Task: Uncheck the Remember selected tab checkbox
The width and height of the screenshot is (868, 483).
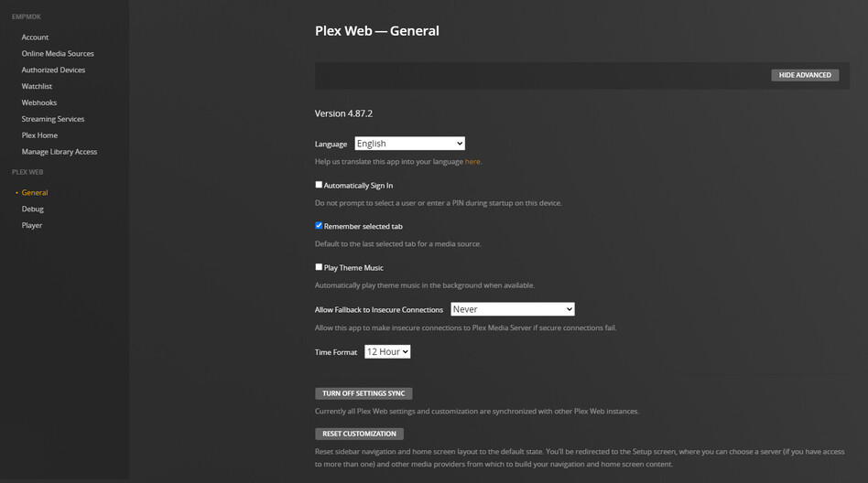Action: [x=319, y=226]
